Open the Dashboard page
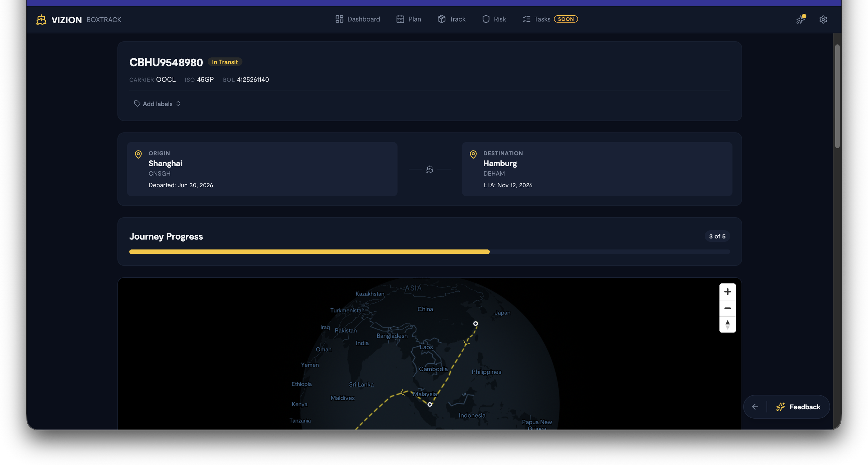Screen dimensions: 868x465 tap(358, 19)
